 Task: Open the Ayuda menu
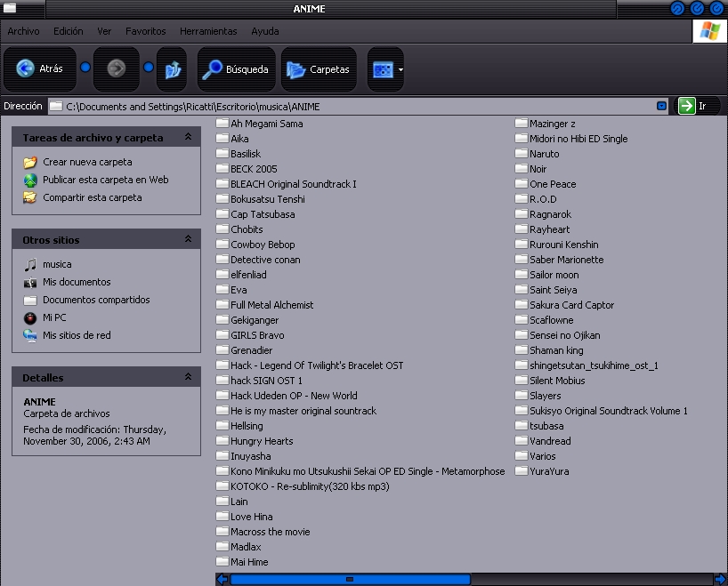click(x=265, y=31)
